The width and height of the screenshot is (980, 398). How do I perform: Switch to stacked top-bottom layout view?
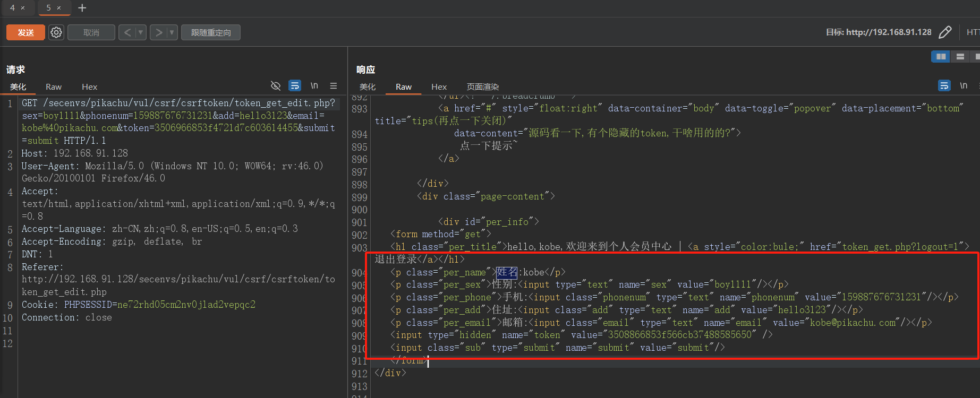pyautogui.click(x=960, y=56)
